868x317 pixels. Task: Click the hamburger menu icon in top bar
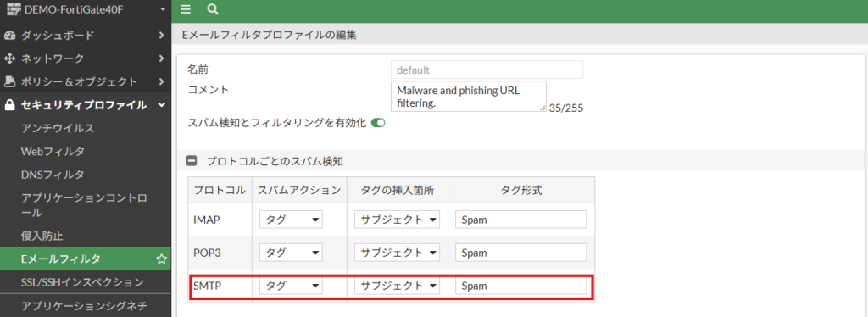186,9
